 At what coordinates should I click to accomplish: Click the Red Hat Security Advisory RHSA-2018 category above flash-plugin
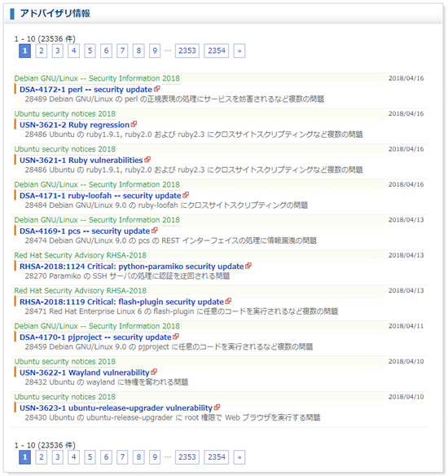(x=81, y=290)
